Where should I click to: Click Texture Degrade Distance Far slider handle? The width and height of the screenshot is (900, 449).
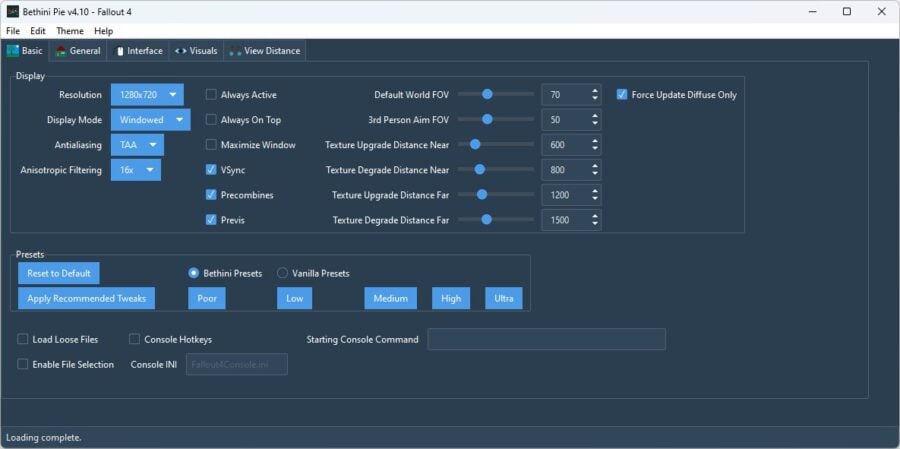tap(487, 219)
